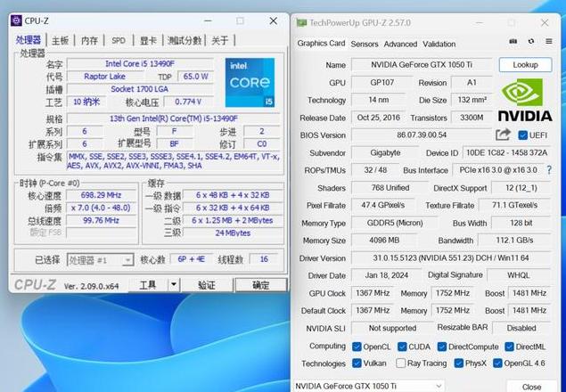Click the Release Date Oct 25, 2016 value
566x392 pixels.
tap(378, 118)
